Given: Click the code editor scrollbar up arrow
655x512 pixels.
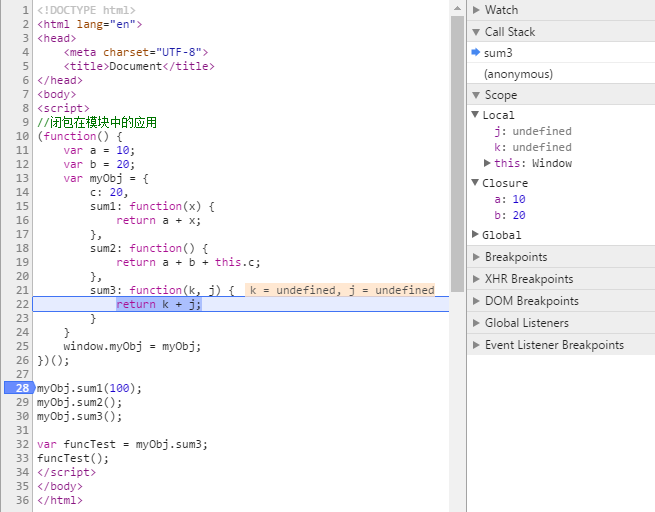Looking at the screenshot, I should point(457,8).
